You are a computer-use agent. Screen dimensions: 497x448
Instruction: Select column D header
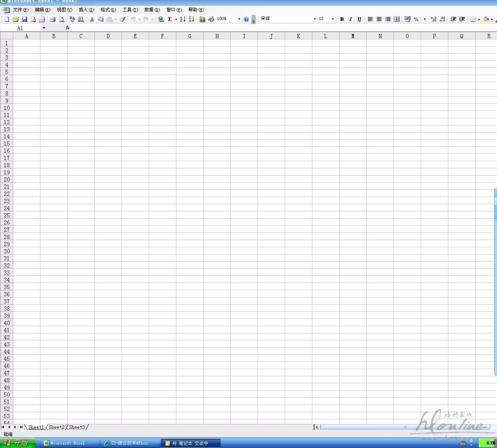108,36
